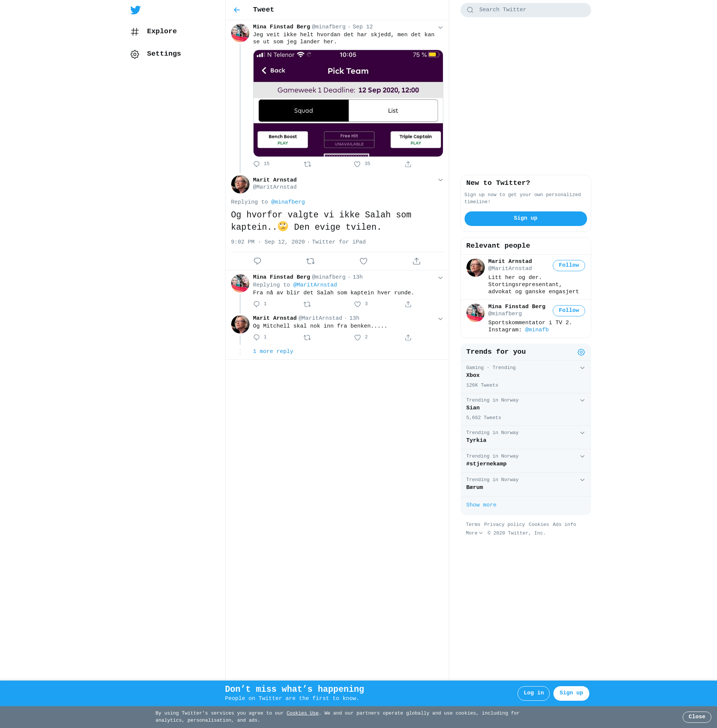The height and width of the screenshot is (728, 717).
Task: Open chevron menu on Mina's Sep 12 tweet
Action: coord(440,28)
